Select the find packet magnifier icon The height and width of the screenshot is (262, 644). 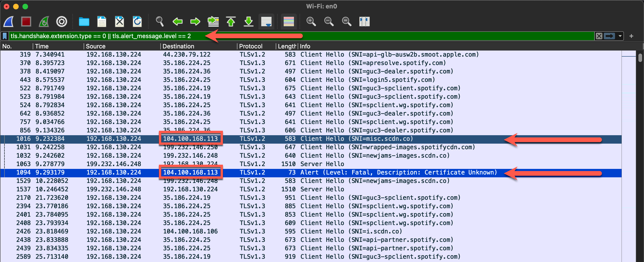tap(160, 21)
